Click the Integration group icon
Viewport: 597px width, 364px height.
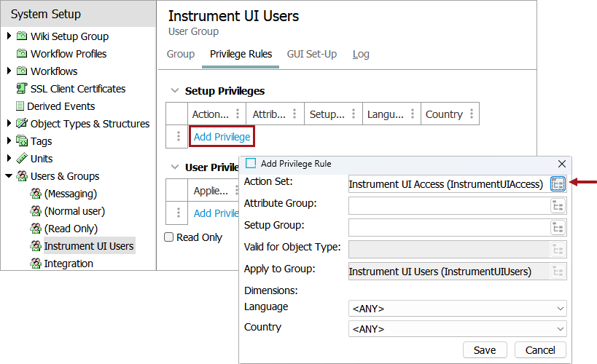[35, 264]
